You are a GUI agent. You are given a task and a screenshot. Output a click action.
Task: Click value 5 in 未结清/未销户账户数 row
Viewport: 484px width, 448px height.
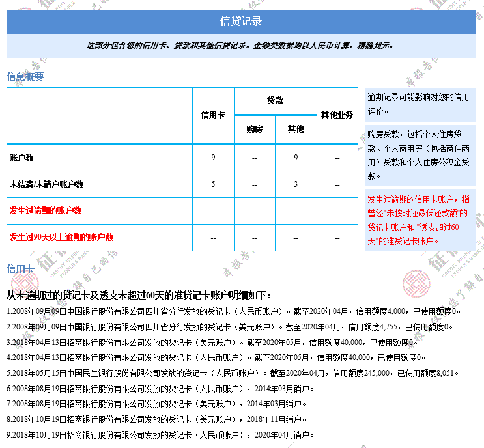point(213,184)
